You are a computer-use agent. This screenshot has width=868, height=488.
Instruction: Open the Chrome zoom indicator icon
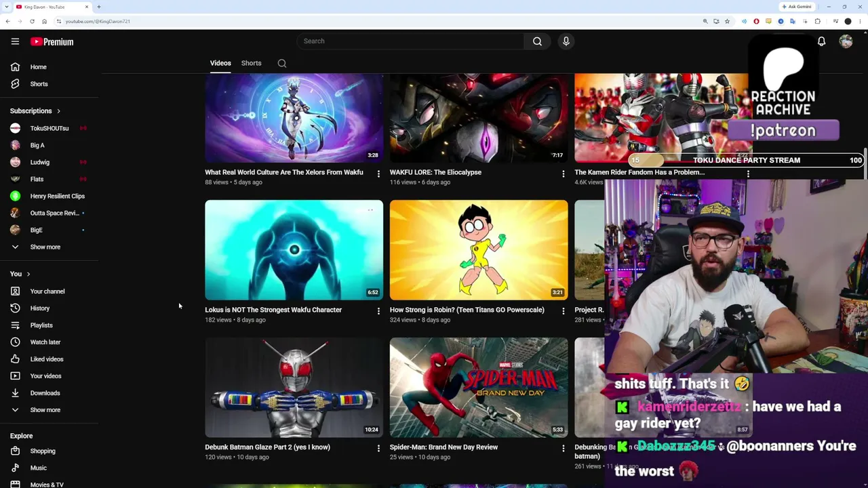click(705, 21)
